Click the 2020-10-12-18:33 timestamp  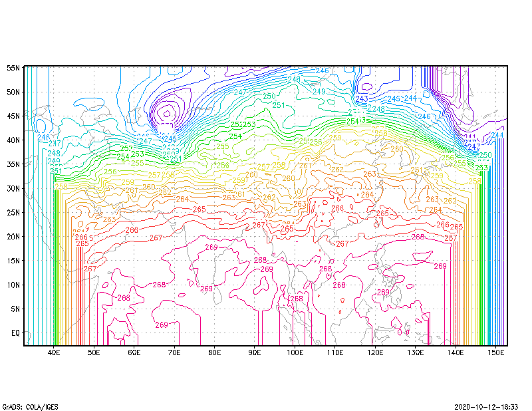click(486, 407)
